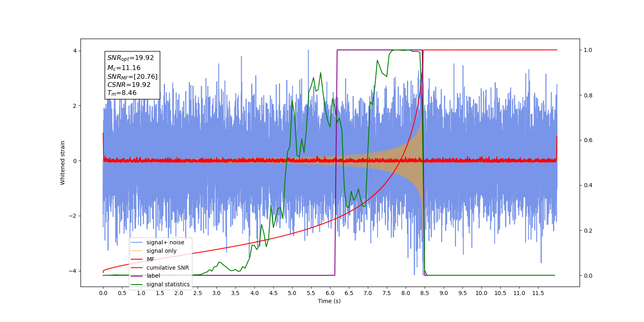The image size is (644, 322).
Task: Click the 'Whitened strain' y-axis label
Action: point(62,163)
